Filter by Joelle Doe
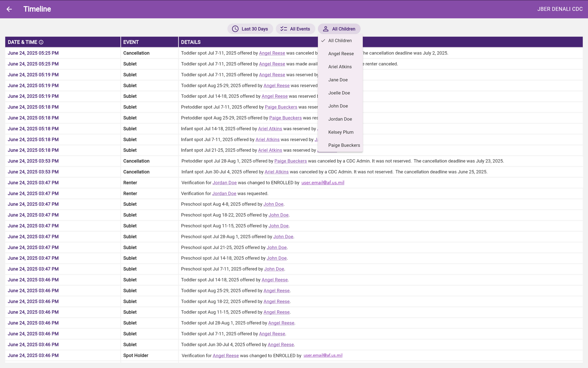588x368 pixels. pos(340,93)
